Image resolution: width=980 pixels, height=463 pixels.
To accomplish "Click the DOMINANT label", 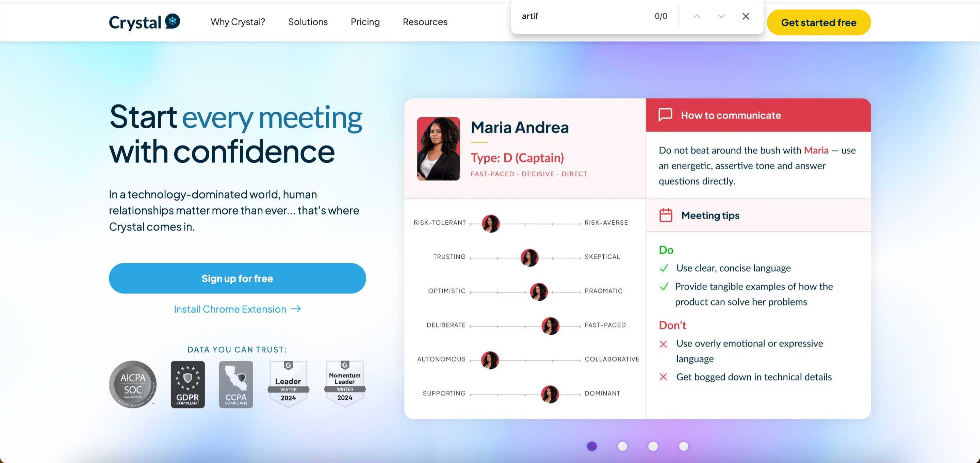I will (x=602, y=393).
